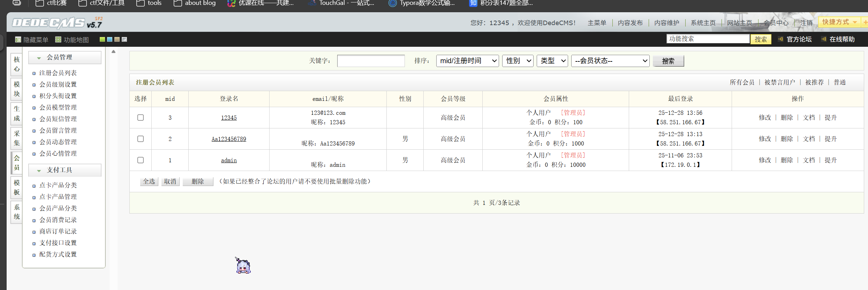
Task: Open the function map icon
Action: pyautogui.click(x=58, y=40)
